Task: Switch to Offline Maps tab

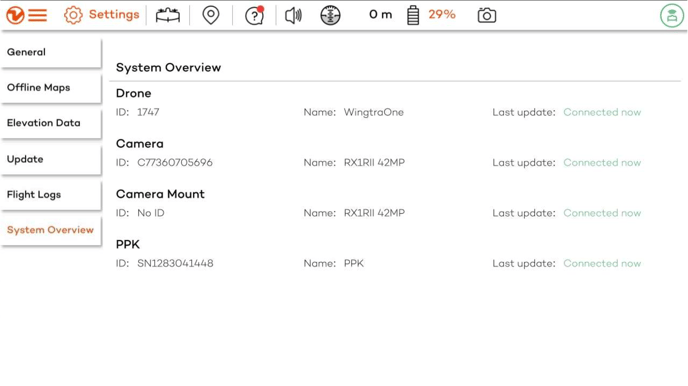Action: (x=51, y=88)
